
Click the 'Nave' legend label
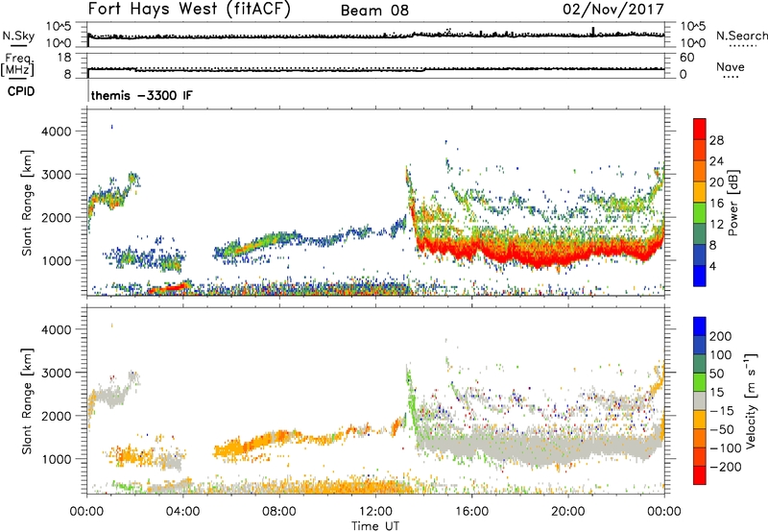coord(730,66)
